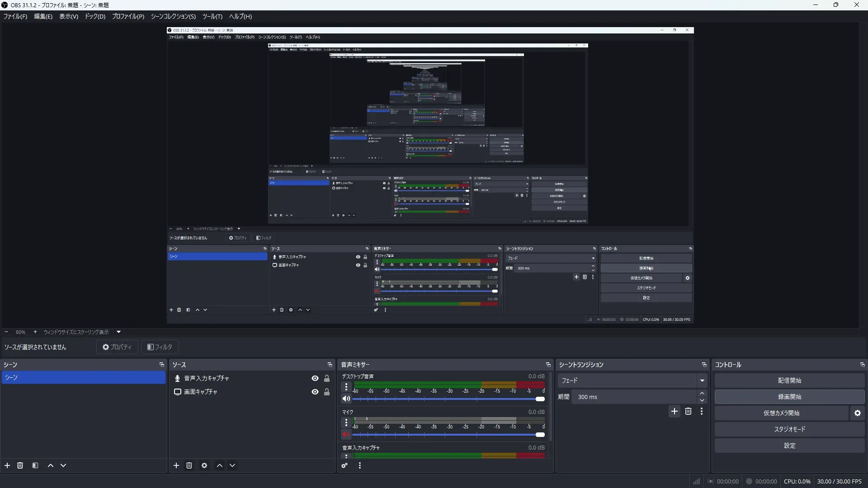Open scene filters icon in Scenes toolbar
Image resolution: width=868 pixels, height=488 pixels.
[x=35, y=465]
